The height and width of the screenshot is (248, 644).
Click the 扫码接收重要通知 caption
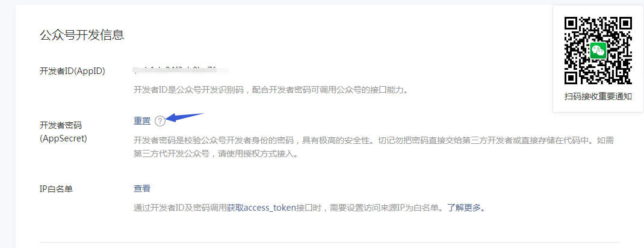pos(598,96)
